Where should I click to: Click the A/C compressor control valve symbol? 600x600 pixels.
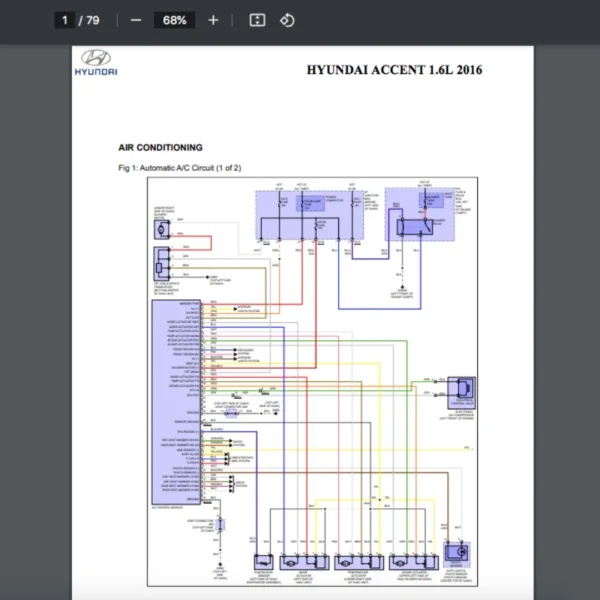(x=461, y=389)
